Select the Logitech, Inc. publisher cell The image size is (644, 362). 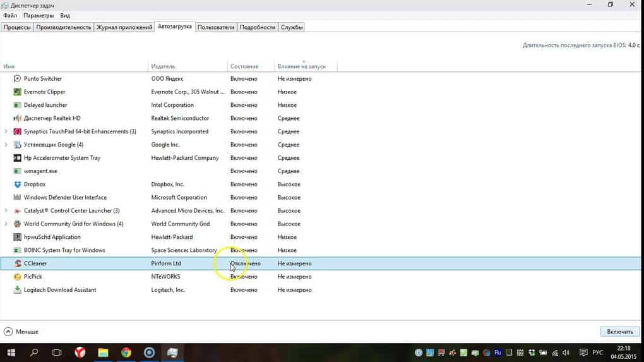tap(168, 290)
